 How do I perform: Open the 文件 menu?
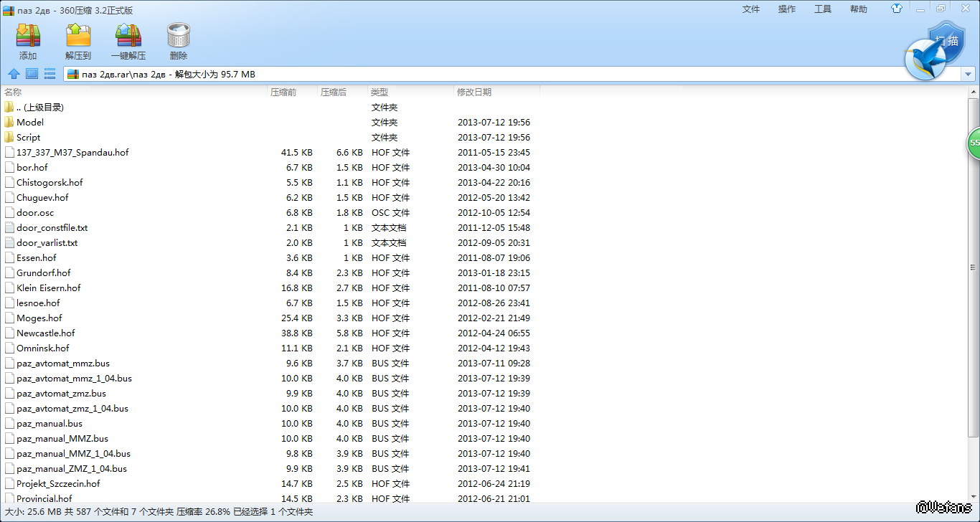point(751,9)
